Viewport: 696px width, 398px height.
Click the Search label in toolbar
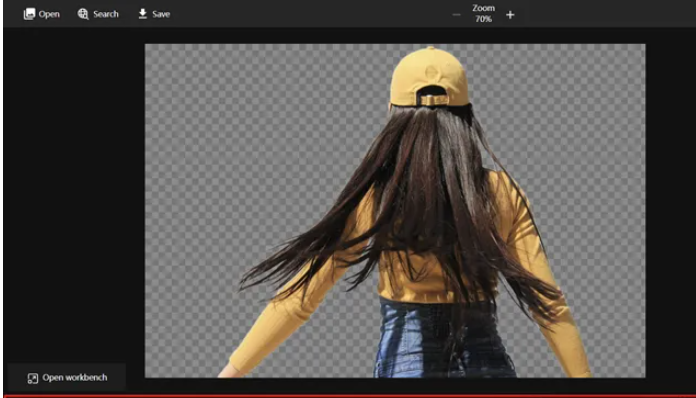(106, 14)
